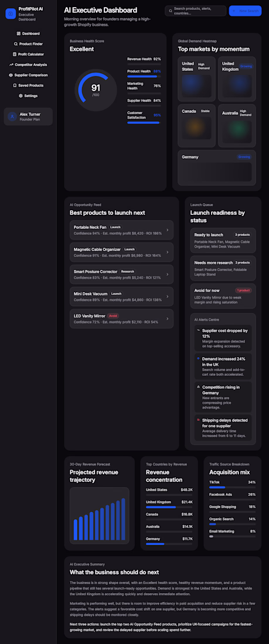Expand the Magnetic Cable Organizer chevron
Image resolution: width=269 pixels, height=644 pixels.
click(x=168, y=252)
